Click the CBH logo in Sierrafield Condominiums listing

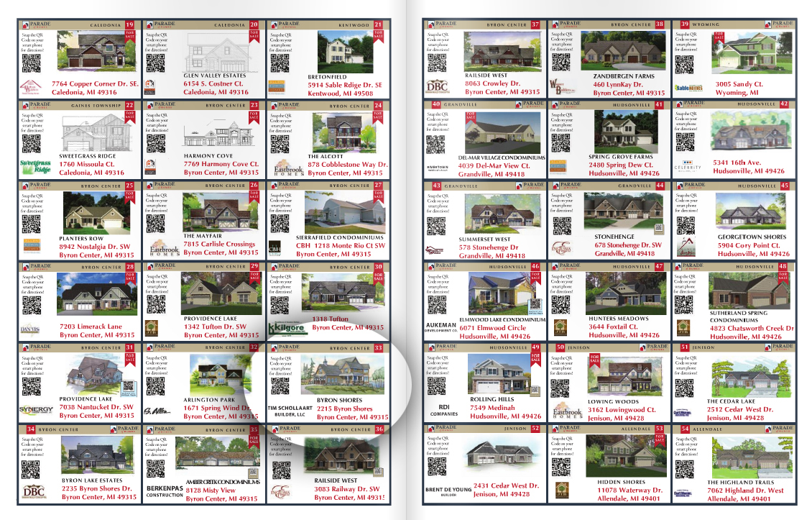[x=274, y=248]
